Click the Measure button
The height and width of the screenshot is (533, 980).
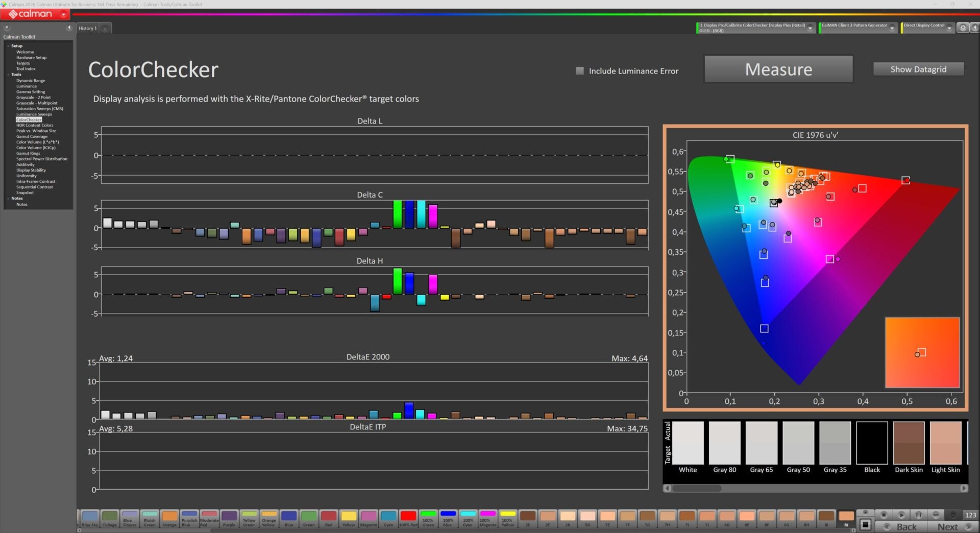778,69
